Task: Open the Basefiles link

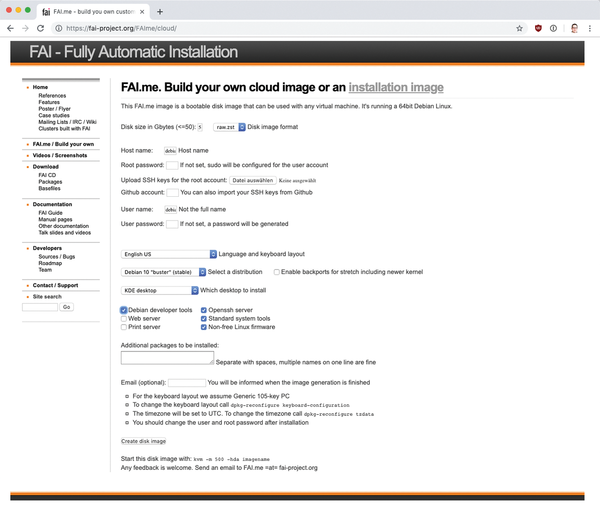Action: (x=49, y=188)
